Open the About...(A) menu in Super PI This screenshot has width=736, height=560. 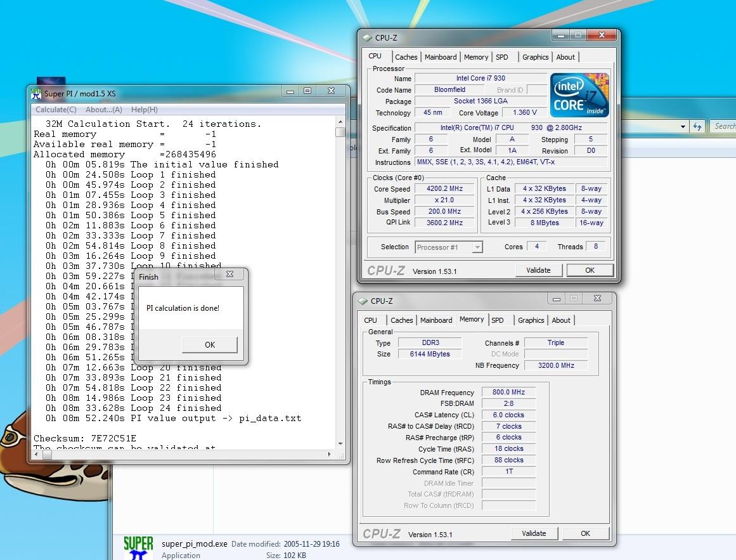104,109
